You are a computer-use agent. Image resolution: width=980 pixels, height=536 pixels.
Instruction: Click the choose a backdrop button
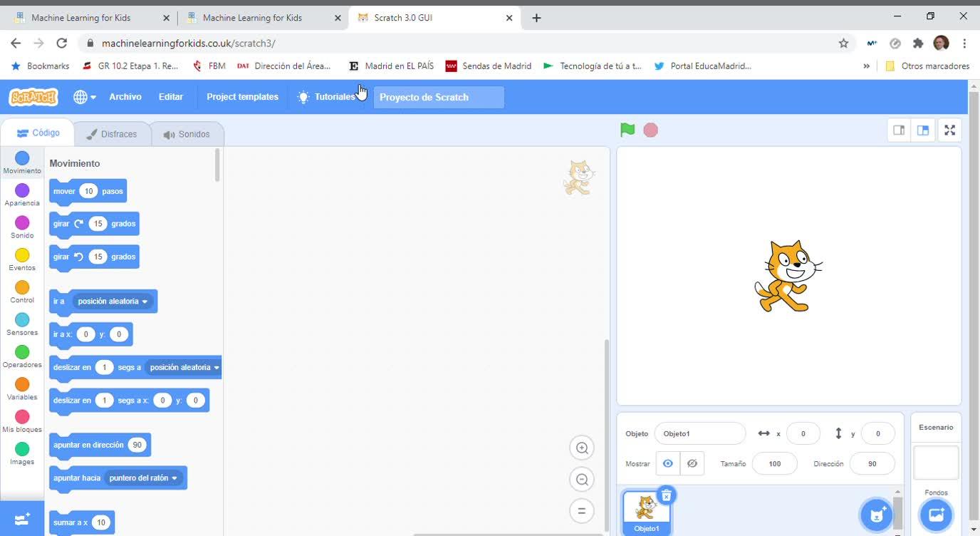coord(936,515)
